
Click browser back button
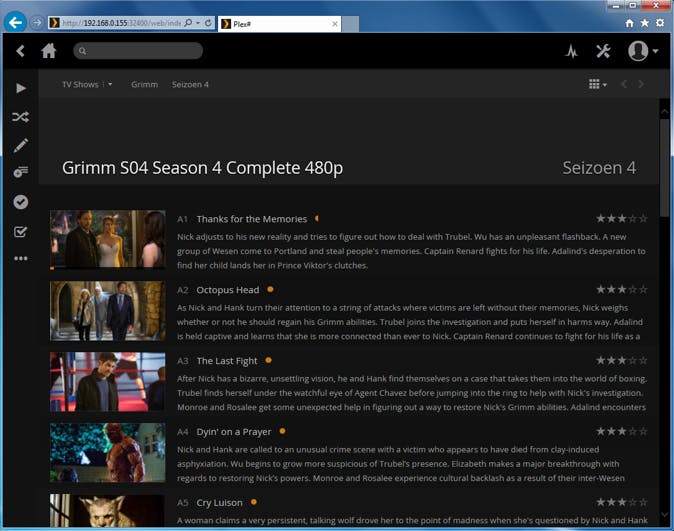(15, 22)
